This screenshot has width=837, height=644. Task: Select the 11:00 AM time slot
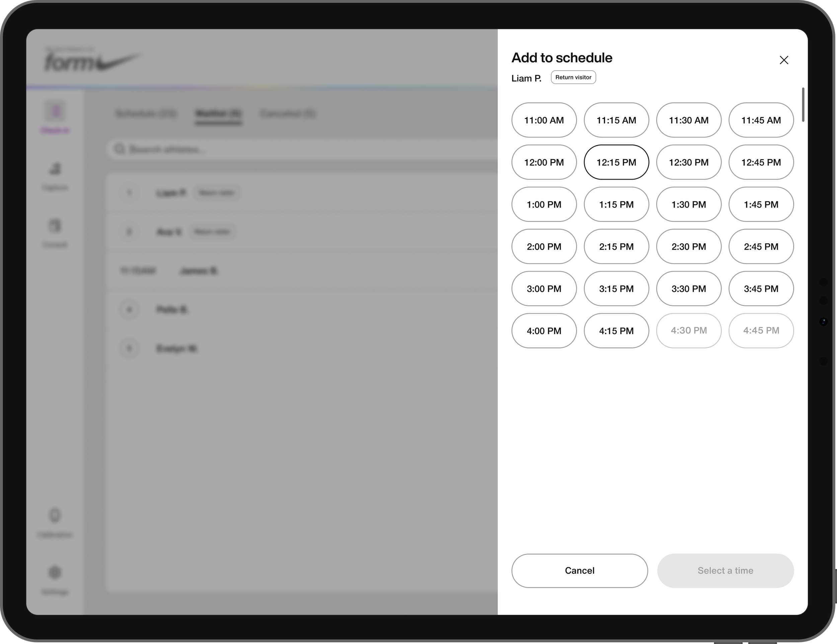544,120
